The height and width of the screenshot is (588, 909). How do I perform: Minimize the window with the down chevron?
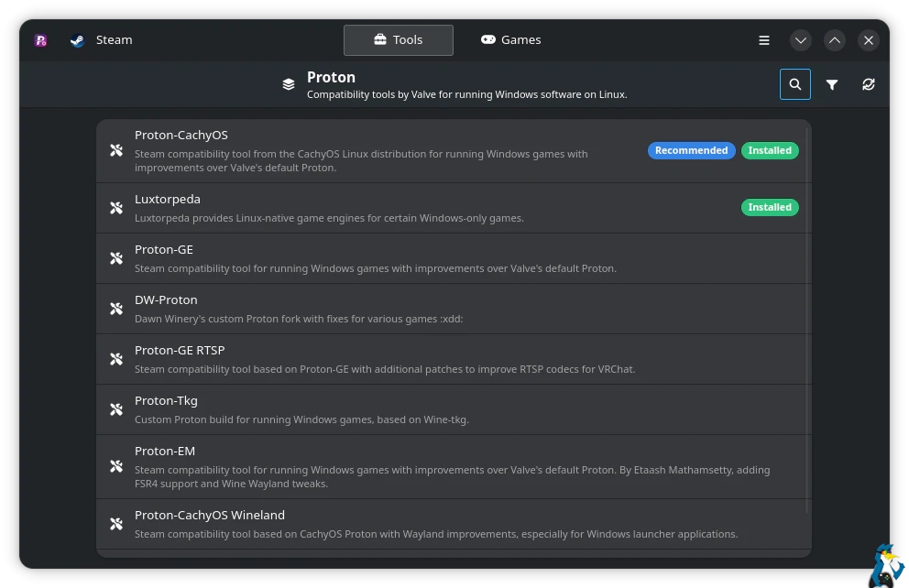pyautogui.click(x=801, y=40)
